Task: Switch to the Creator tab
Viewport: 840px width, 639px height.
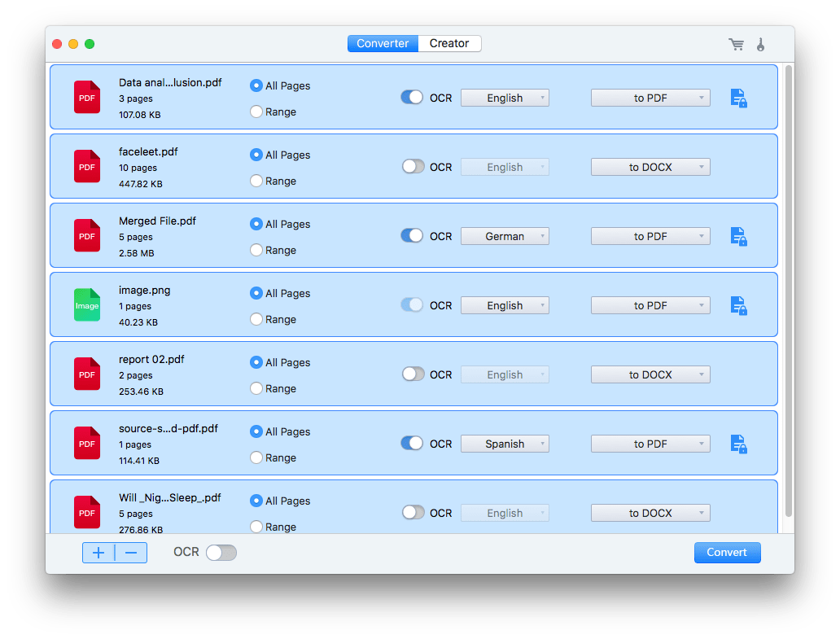Action: (x=448, y=43)
